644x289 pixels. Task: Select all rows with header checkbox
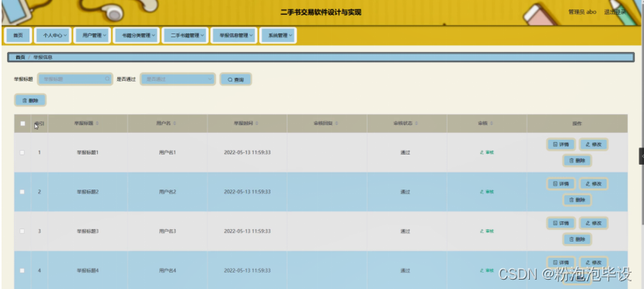(x=23, y=124)
